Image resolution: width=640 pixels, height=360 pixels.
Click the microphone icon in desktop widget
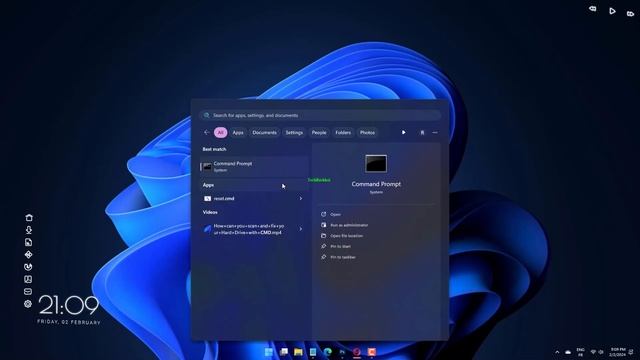pyautogui.click(x=29, y=230)
